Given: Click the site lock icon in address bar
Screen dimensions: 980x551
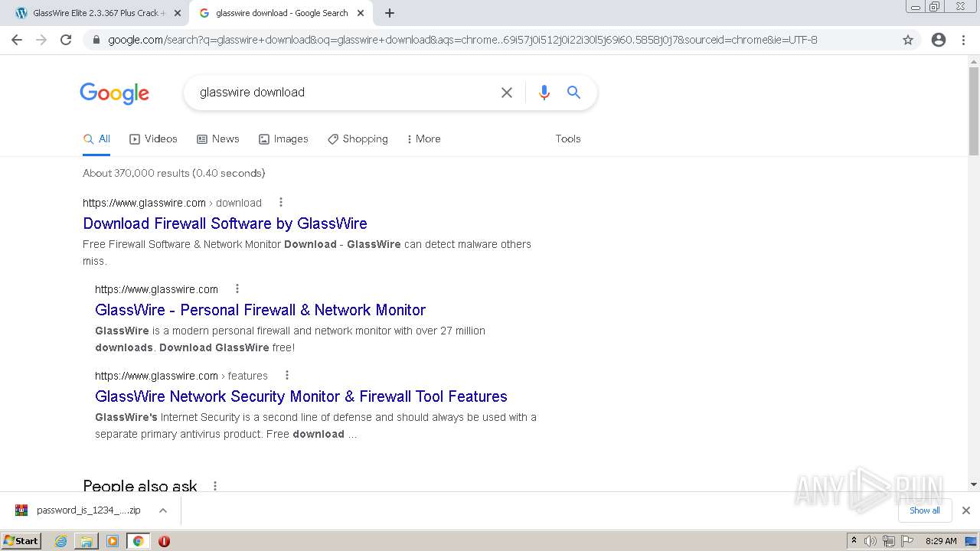Looking at the screenshot, I should point(96,40).
